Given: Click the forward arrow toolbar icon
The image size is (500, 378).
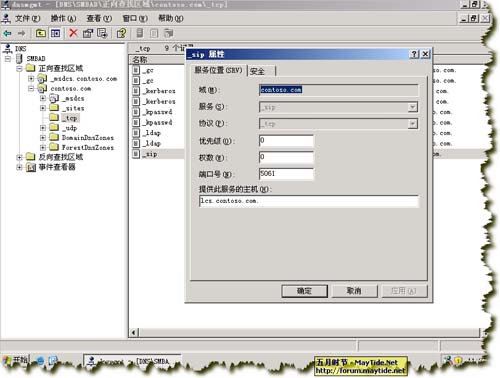Looking at the screenshot, I should pos(21,33).
